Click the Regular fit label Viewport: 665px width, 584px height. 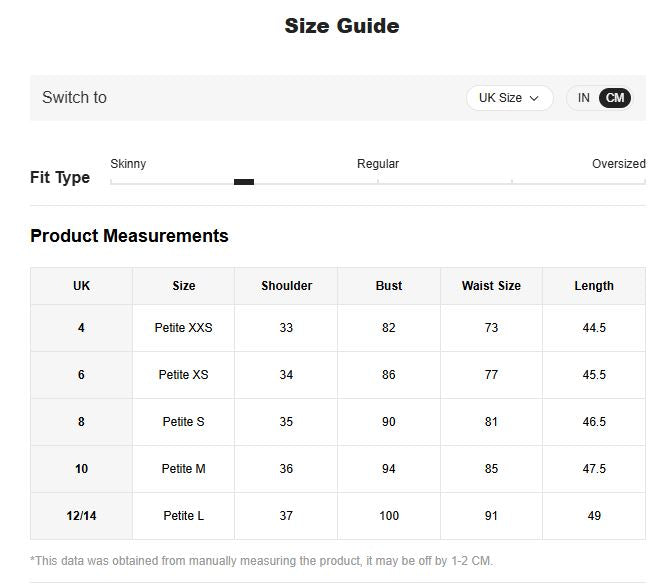pyautogui.click(x=378, y=164)
